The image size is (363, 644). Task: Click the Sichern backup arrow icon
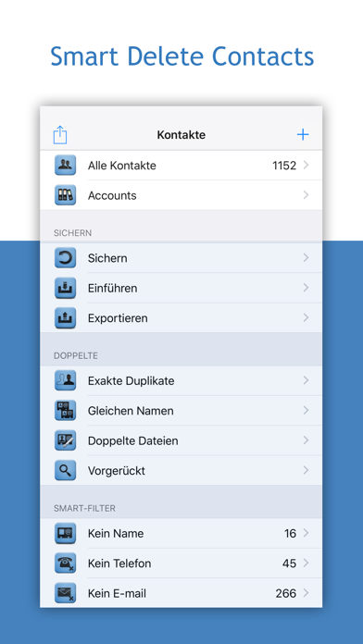point(65,258)
